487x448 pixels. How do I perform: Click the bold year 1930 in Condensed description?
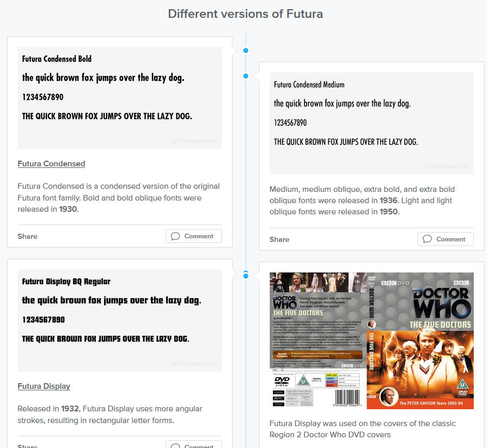[x=68, y=209]
